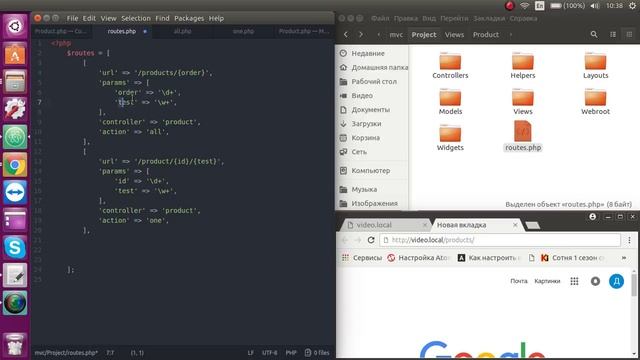This screenshot has height=360, width=640.
Task: Click Wi-Fi indicator in top panel
Action: (x=525, y=6)
